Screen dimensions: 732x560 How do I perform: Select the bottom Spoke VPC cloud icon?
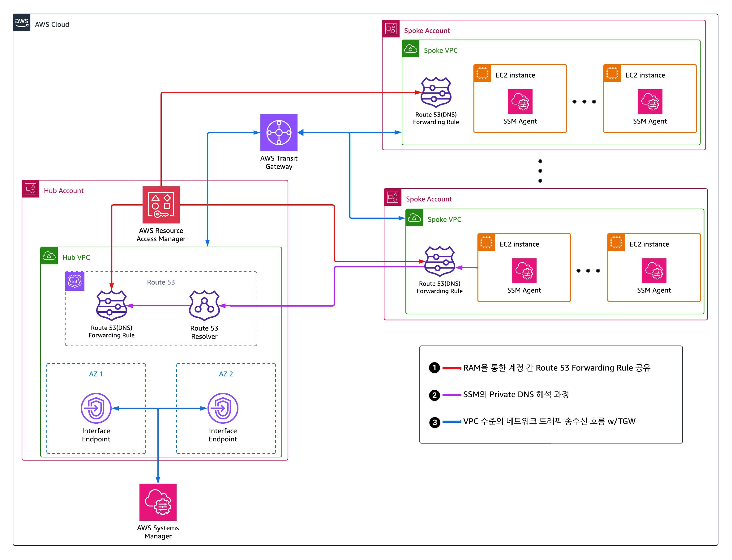pyautogui.click(x=414, y=218)
